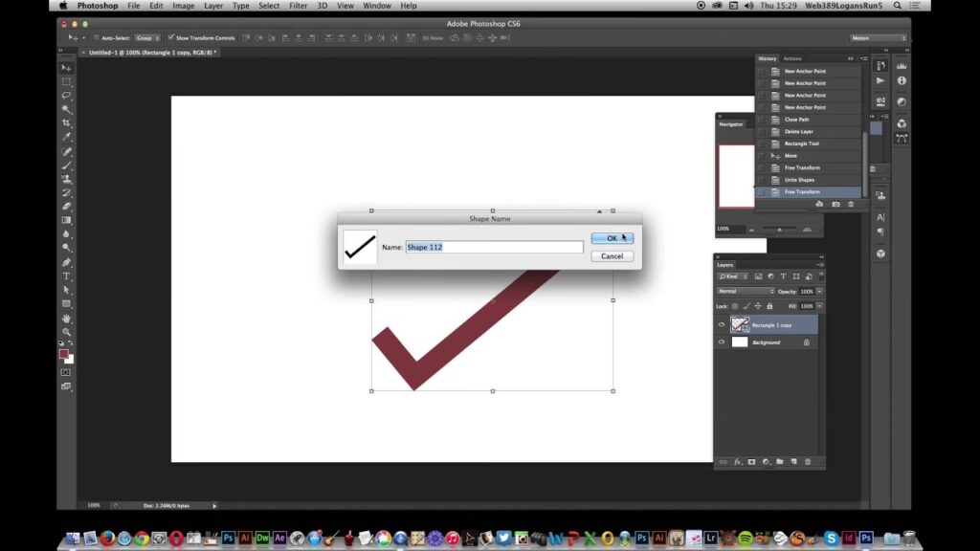Click the foreground color swatch
This screenshot has width=980, height=551.
(x=63, y=353)
